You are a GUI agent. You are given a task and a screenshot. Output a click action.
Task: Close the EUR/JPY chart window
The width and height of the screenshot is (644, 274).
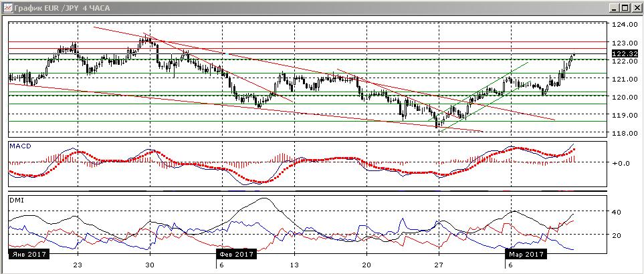click(636, 8)
